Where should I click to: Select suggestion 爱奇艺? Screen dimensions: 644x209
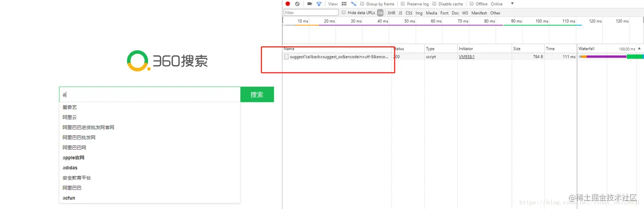[149, 107]
